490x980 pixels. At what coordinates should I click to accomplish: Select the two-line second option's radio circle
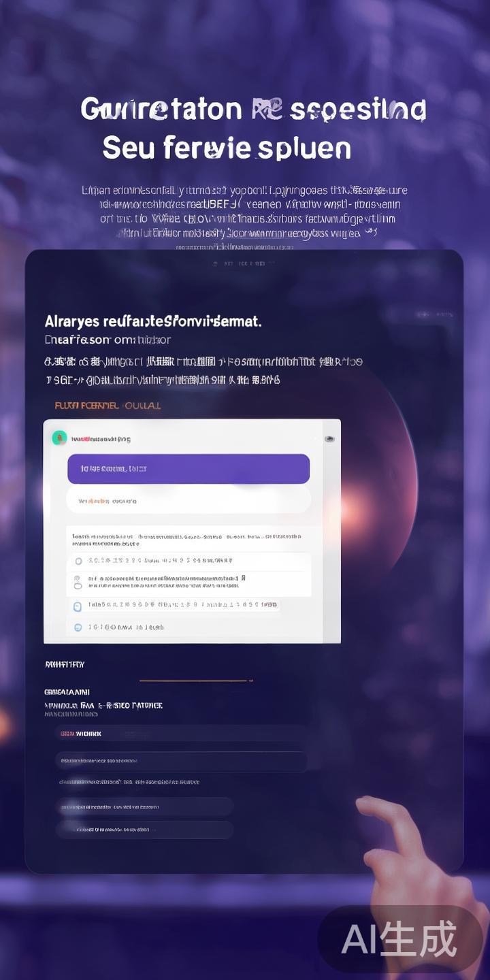(78, 582)
